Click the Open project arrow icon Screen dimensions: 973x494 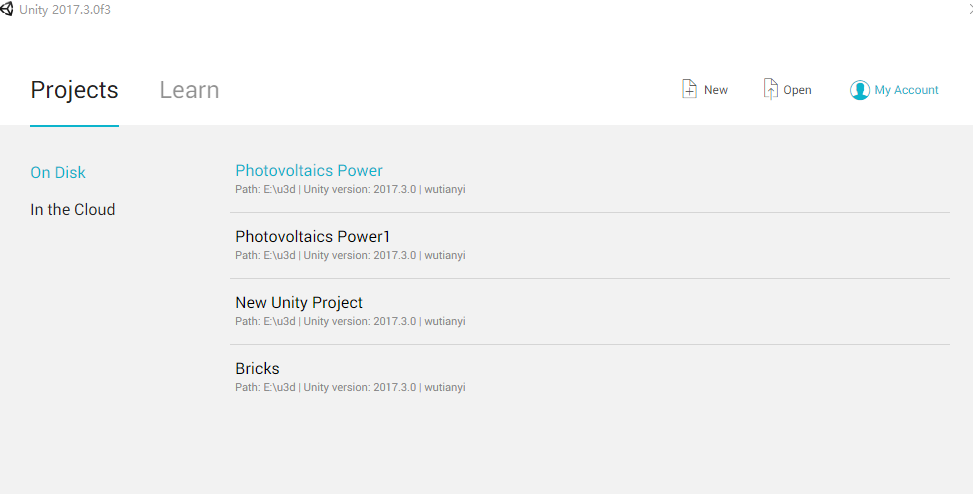click(x=770, y=90)
